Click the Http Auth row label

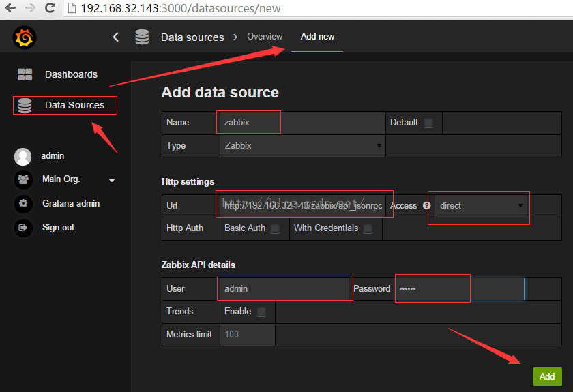[x=185, y=228]
